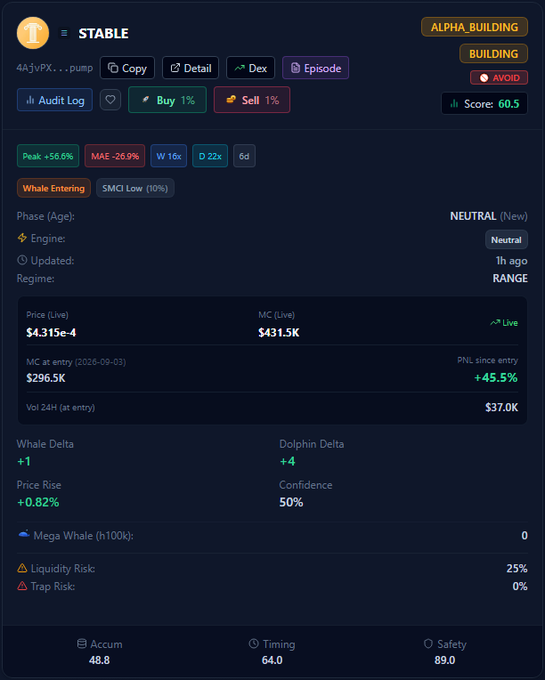Click the W 16x chip
Viewport: 545px width, 680px height.
coord(169,156)
